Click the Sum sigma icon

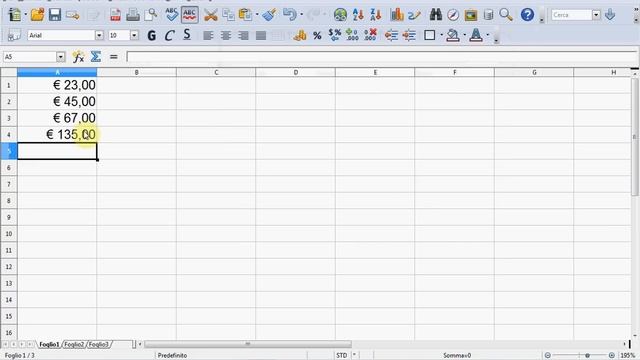[96, 57]
